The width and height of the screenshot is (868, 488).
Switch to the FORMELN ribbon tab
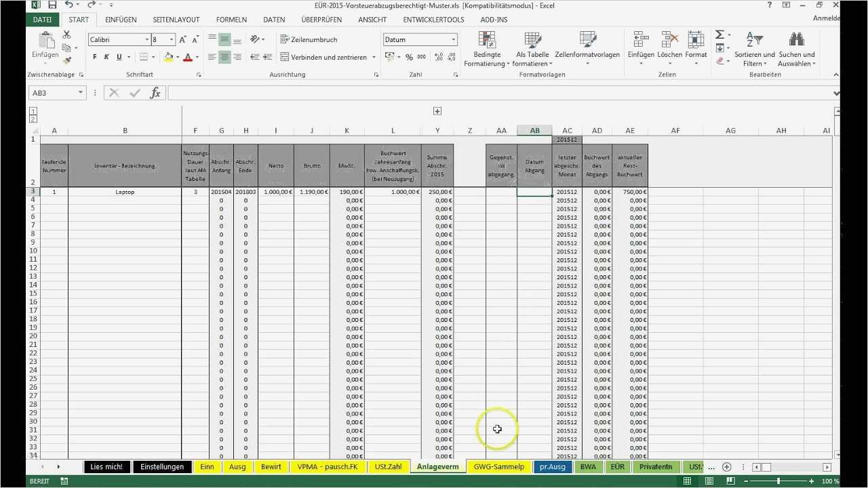tap(231, 19)
